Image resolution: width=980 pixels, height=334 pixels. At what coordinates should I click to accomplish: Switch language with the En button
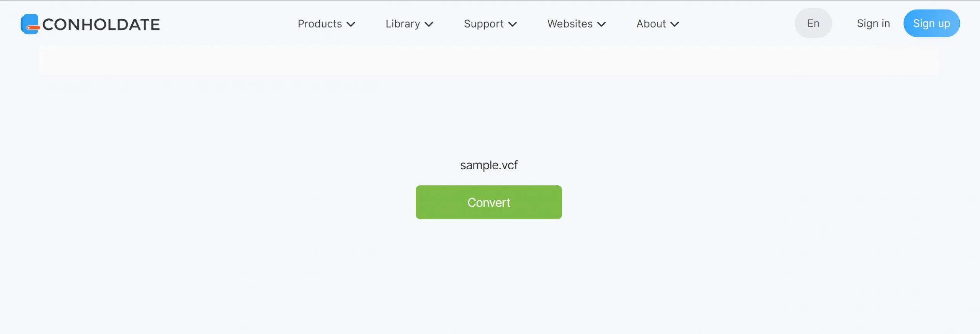(813, 23)
